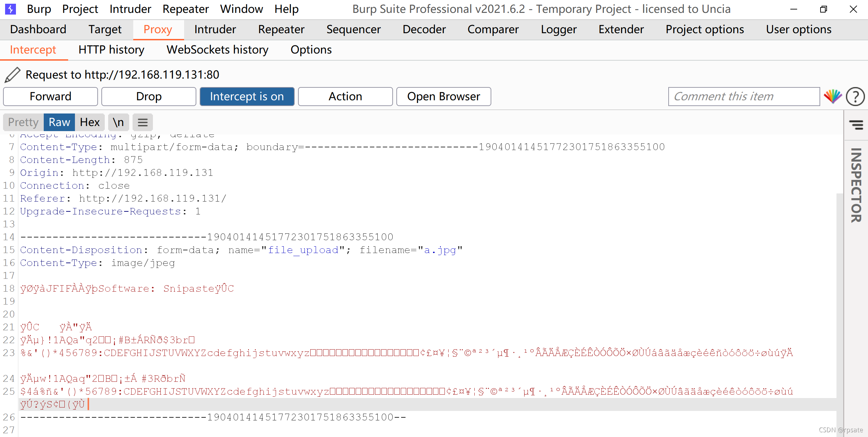Open the hamburger editor options menu

142,122
